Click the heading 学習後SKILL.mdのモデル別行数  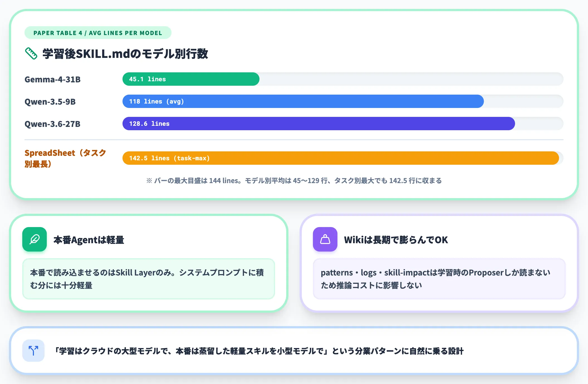pyautogui.click(x=125, y=54)
